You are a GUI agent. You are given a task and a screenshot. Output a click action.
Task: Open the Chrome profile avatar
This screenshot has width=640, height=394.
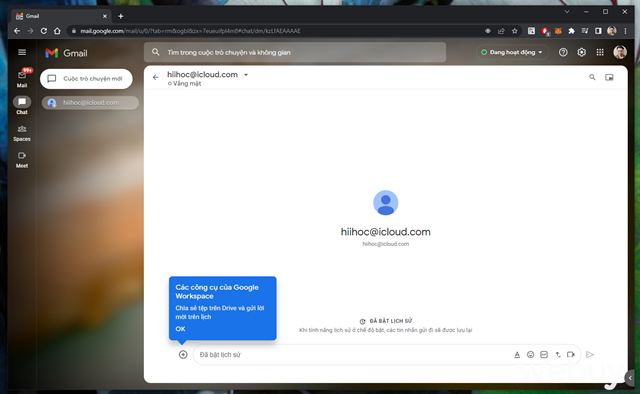click(611, 31)
